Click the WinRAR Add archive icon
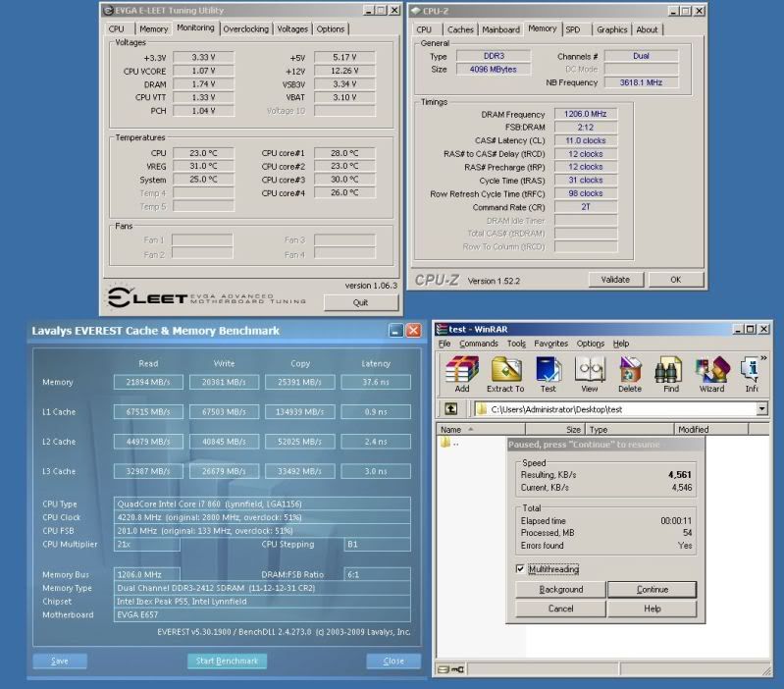Screen dimensions: 784x689 pyautogui.click(x=462, y=374)
